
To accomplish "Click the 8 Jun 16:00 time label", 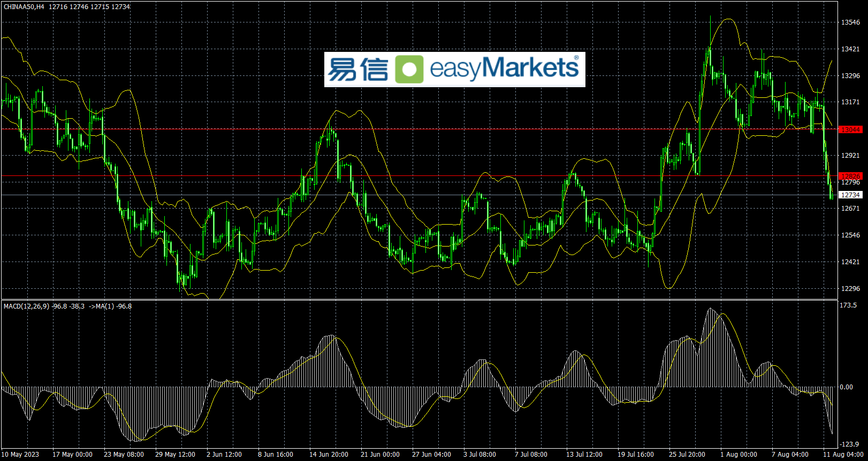I will tap(276, 455).
